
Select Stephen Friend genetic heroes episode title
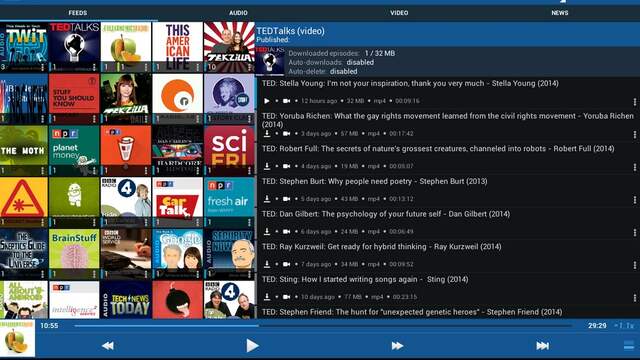pos(412,312)
